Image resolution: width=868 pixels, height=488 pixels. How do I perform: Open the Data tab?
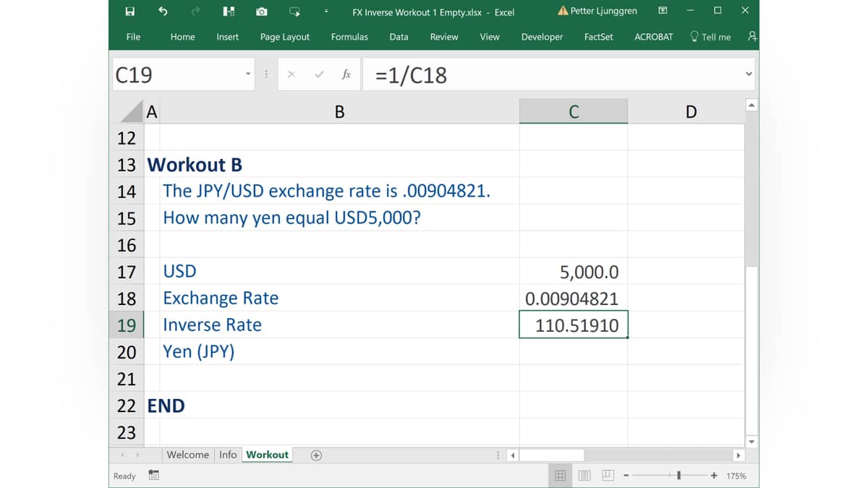(x=399, y=37)
